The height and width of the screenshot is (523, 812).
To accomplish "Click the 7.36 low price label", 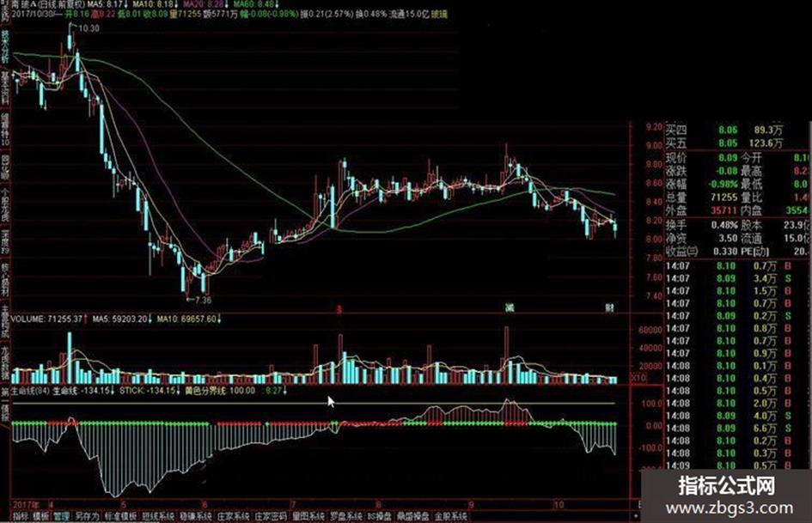I will 203,300.
